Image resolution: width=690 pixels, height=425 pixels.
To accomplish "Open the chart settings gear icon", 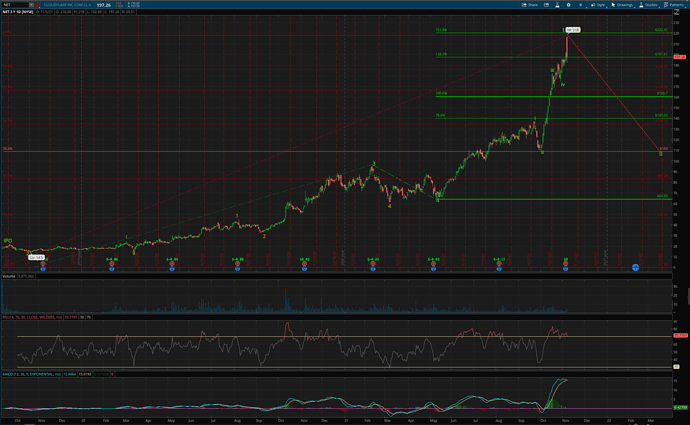I will [x=574, y=5].
